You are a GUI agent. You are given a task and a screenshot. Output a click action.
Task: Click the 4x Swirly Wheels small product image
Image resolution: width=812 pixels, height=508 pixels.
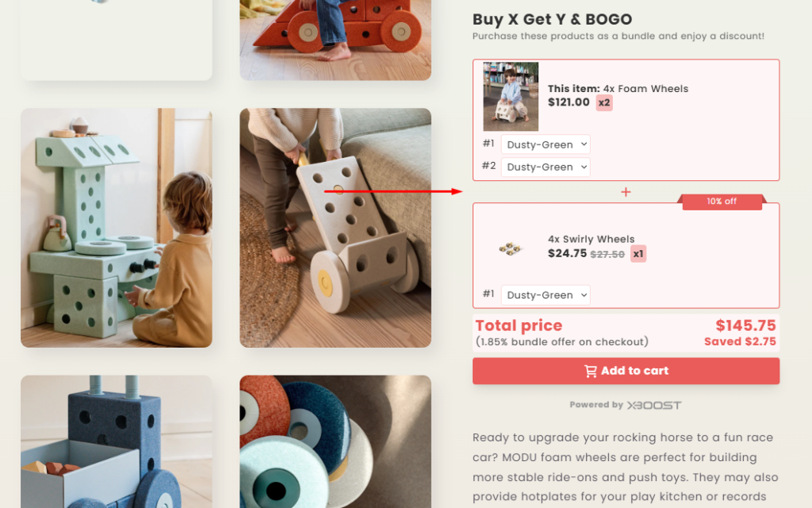511,248
